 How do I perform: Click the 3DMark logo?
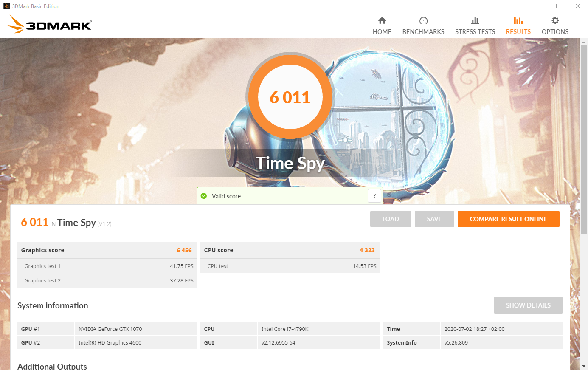click(x=49, y=24)
